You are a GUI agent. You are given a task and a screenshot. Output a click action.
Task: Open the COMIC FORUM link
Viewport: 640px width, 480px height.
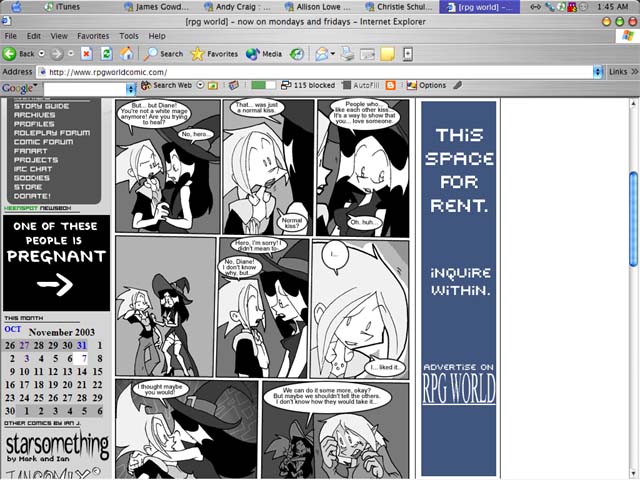tap(44, 142)
